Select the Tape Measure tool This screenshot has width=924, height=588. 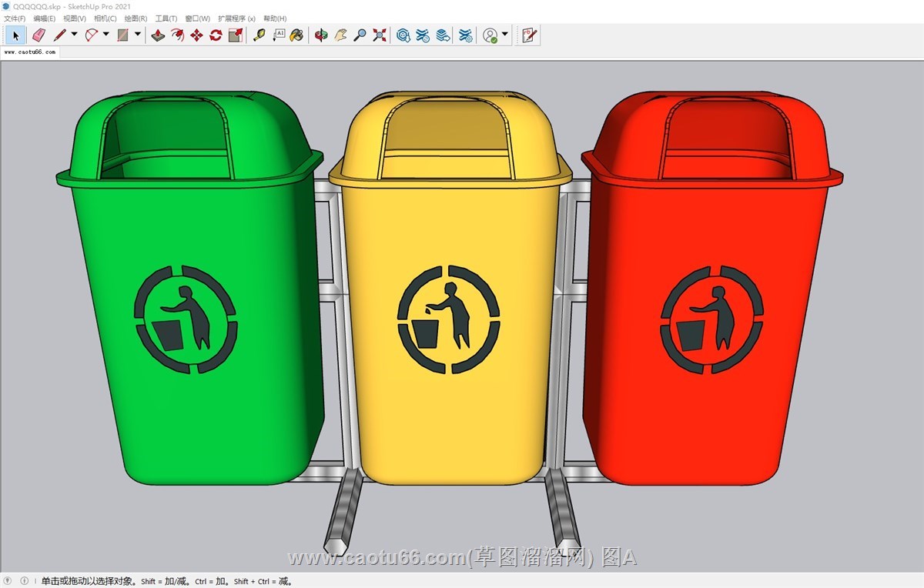(x=259, y=35)
